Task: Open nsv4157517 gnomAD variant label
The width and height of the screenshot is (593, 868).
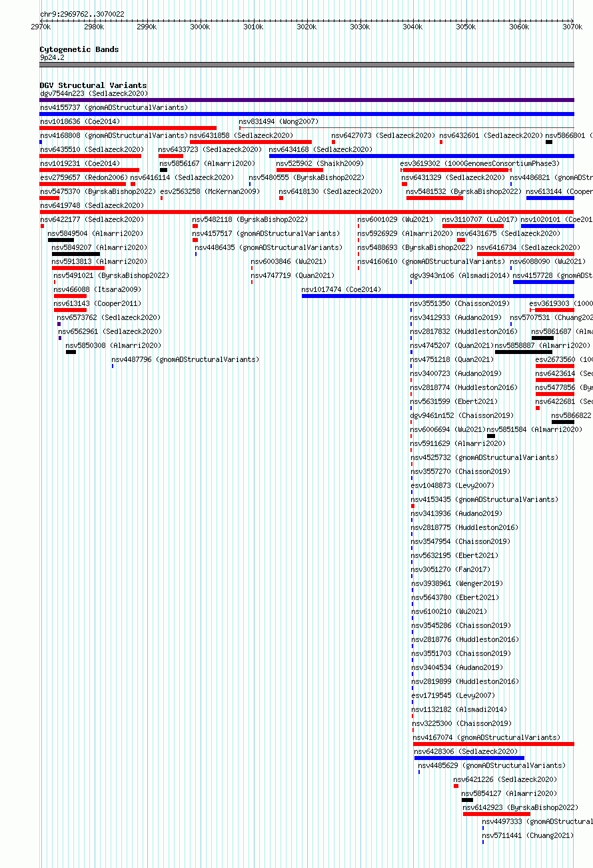Action: click(x=267, y=233)
